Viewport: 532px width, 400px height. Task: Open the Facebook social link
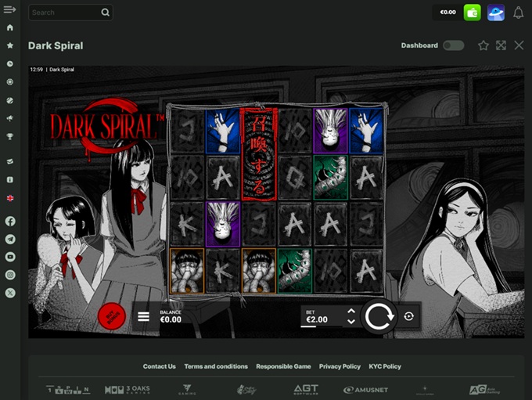[10, 222]
